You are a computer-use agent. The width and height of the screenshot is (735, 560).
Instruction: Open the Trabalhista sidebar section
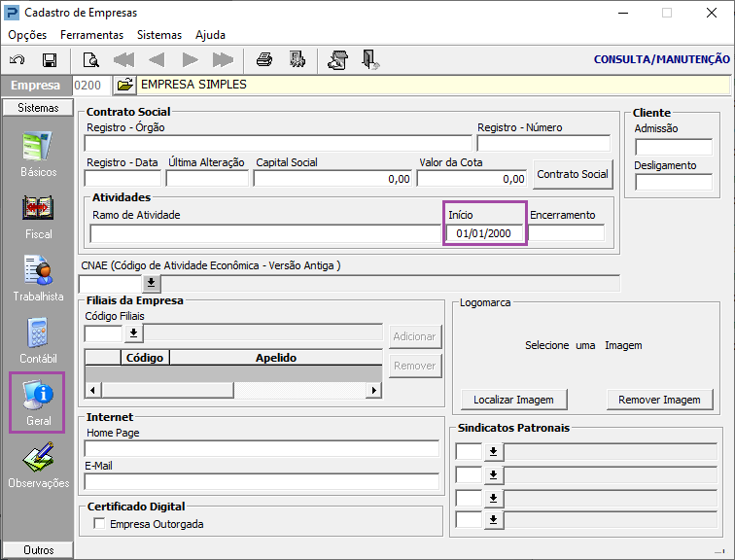39,279
